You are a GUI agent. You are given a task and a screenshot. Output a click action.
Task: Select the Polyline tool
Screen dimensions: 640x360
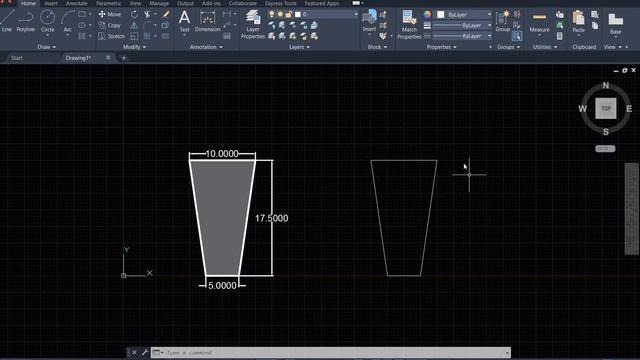(x=25, y=21)
